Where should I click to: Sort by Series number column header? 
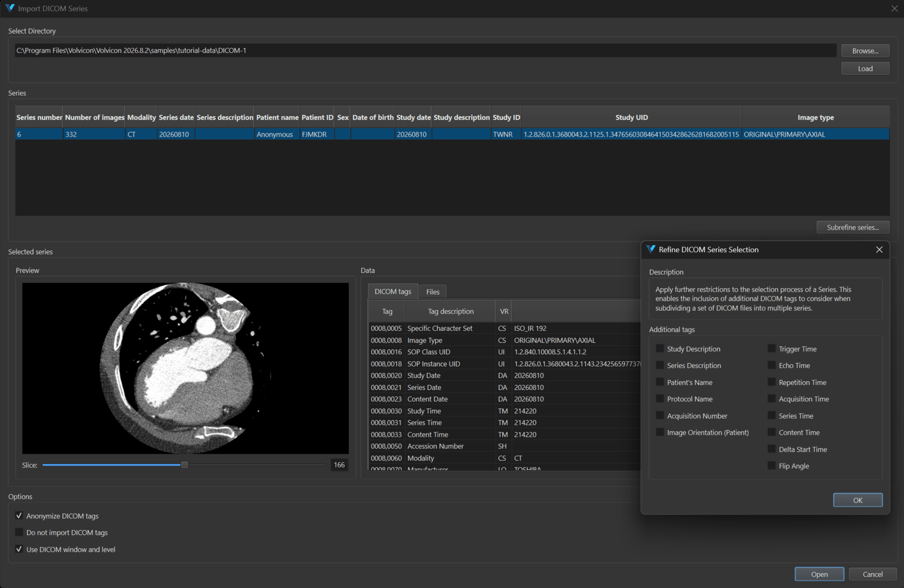39,117
